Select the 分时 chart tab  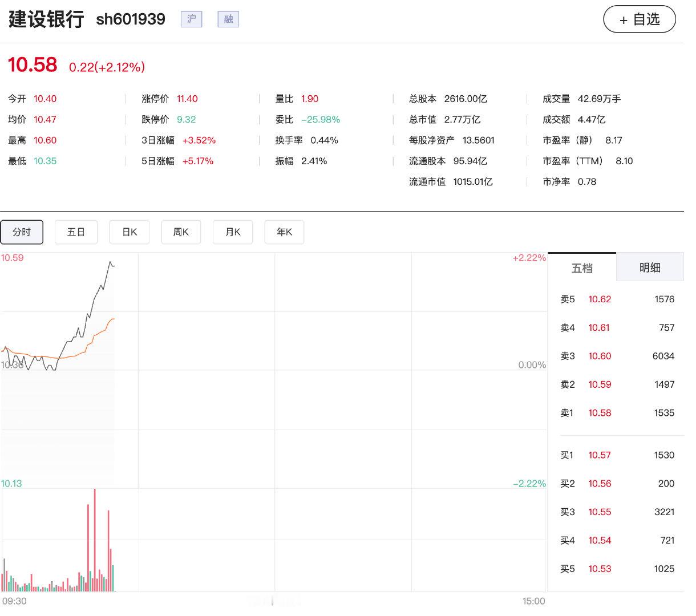22,232
